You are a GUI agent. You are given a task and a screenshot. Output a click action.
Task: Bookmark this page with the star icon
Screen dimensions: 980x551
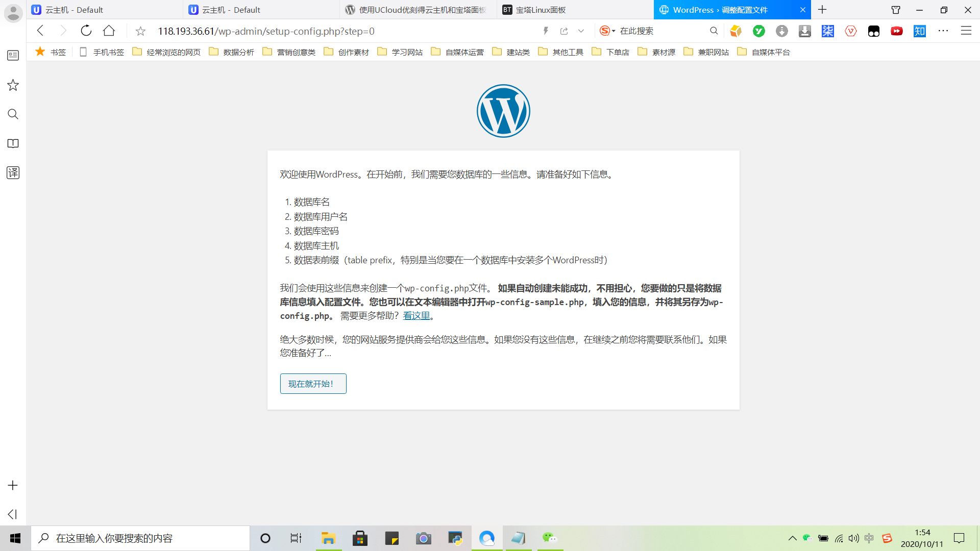140,31
